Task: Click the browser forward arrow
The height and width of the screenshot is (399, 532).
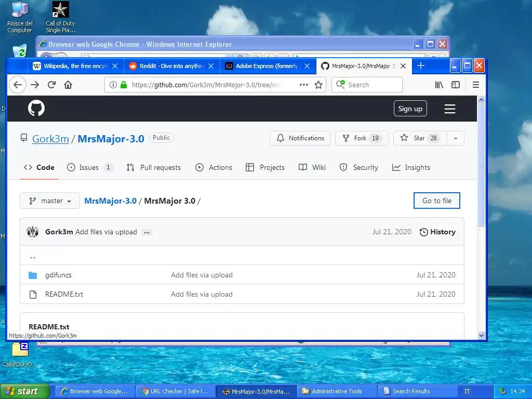Action: point(35,85)
